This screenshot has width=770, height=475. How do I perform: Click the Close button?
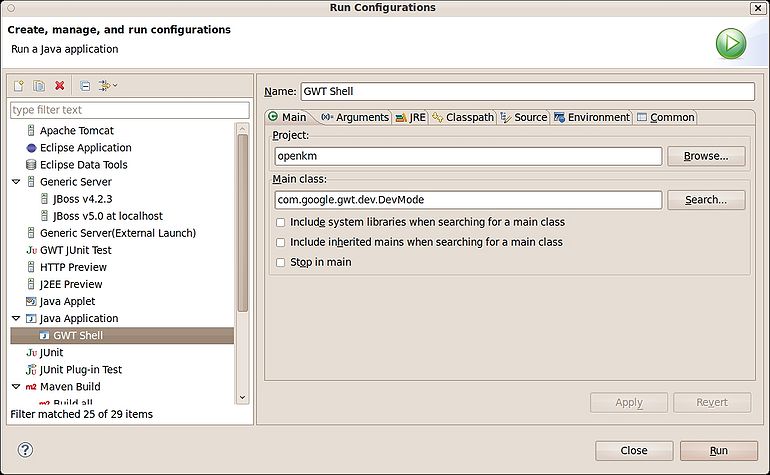634,450
